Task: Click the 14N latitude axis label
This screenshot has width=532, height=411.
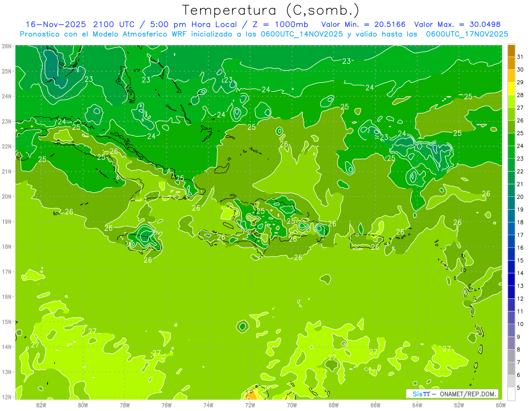Action: coord(7,347)
